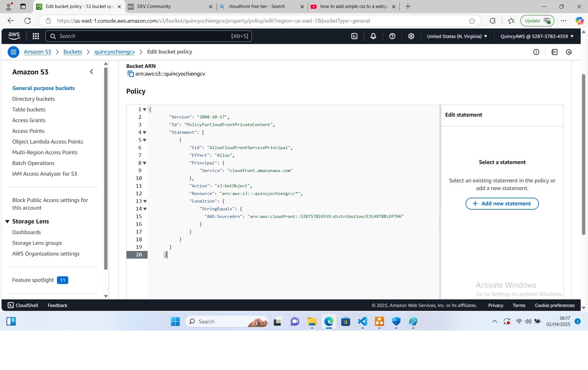Screen dimensions: 588x370
Task: Collapse the Principal block fold on line 8
Action: pyautogui.click(x=145, y=163)
